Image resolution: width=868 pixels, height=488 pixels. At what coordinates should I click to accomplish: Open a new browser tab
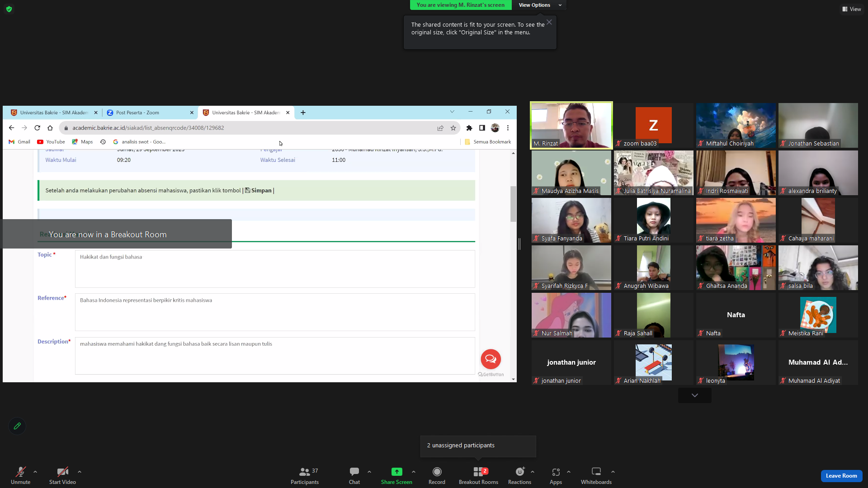point(303,113)
